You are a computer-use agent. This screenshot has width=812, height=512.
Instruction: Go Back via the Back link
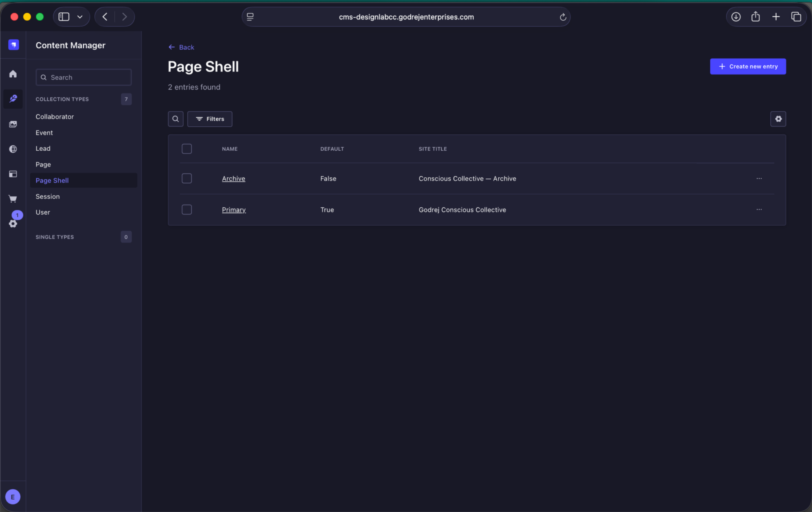point(181,47)
